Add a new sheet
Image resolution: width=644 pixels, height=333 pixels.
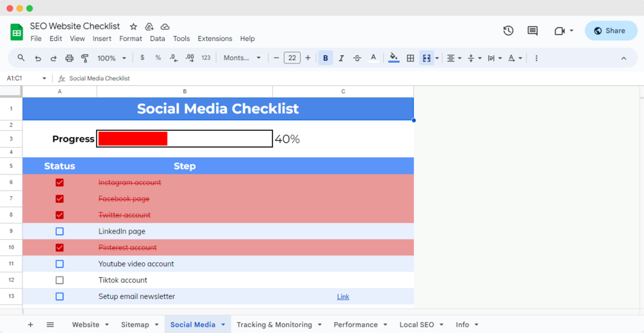[30, 325]
